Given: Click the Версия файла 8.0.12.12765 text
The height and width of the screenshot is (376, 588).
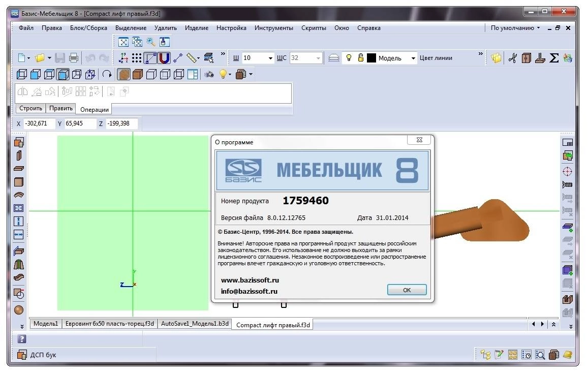Looking at the screenshot, I should [x=263, y=218].
